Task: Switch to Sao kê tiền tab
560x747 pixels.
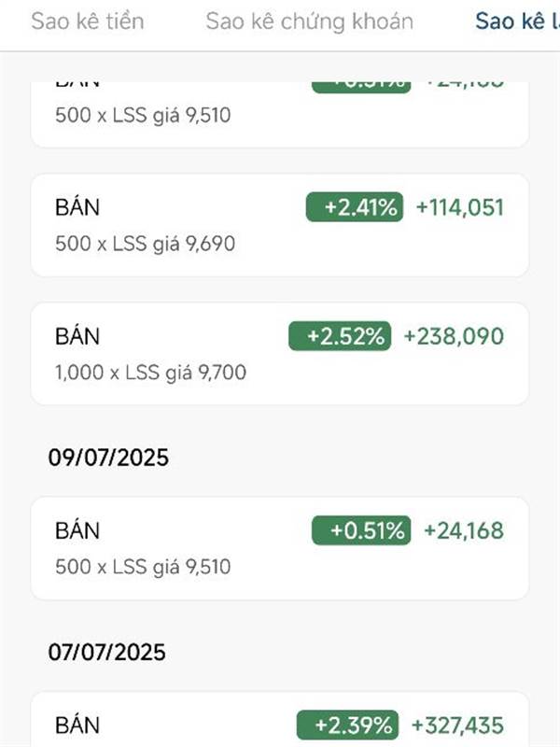Action: pos(88,21)
